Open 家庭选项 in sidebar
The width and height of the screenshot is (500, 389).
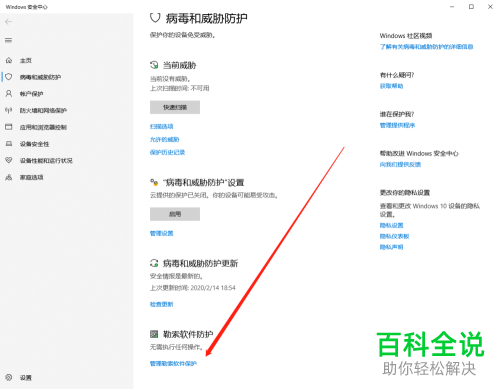point(31,177)
